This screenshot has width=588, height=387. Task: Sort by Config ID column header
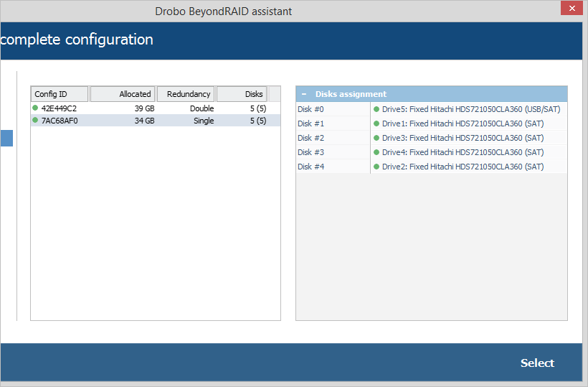(x=60, y=94)
